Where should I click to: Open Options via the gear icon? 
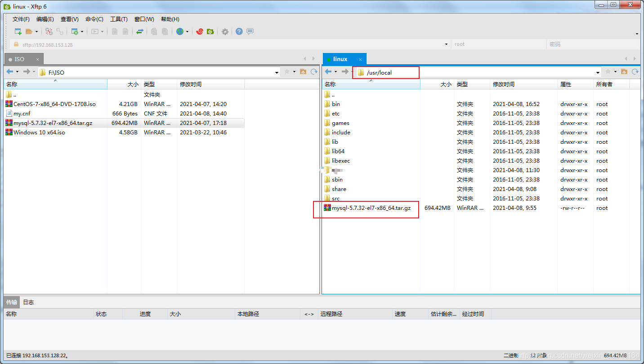[x=225, y=31]
